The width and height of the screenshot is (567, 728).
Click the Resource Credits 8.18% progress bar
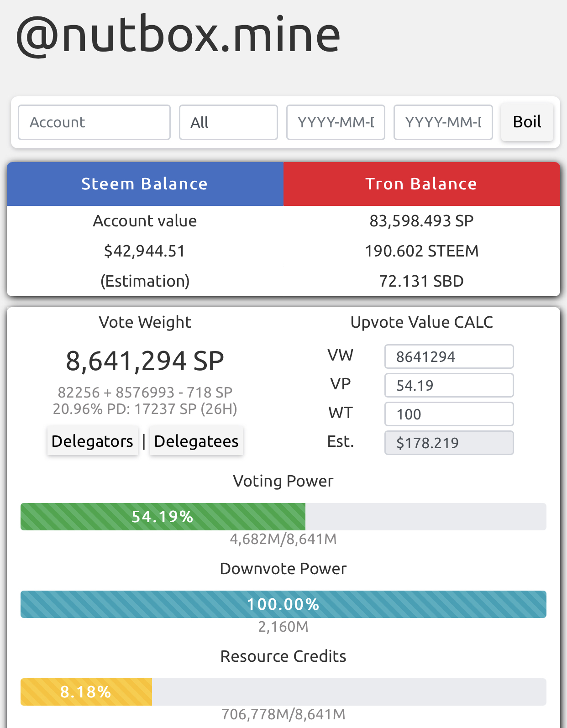coord(283,692)
